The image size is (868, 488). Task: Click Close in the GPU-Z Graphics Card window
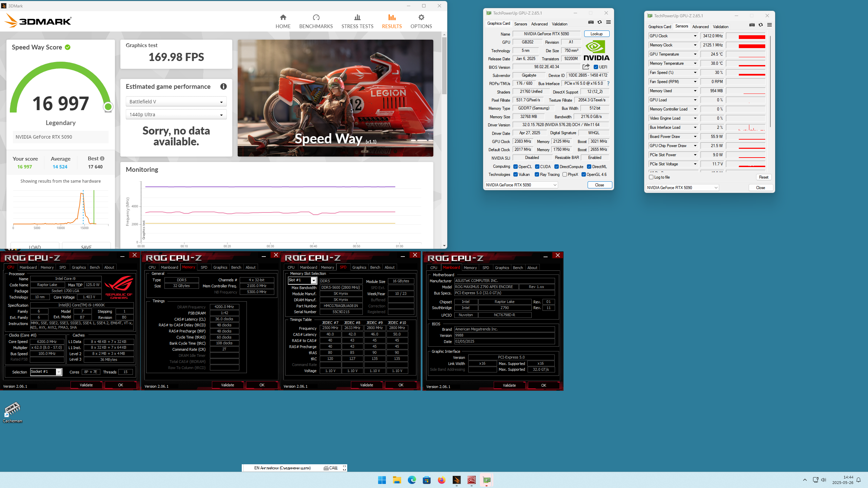(599, 185)
